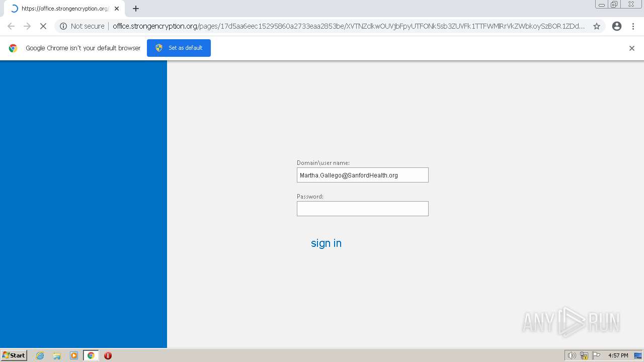Close the office.strongencryption.org tab
644x362 pixels.
coord(117,9)
